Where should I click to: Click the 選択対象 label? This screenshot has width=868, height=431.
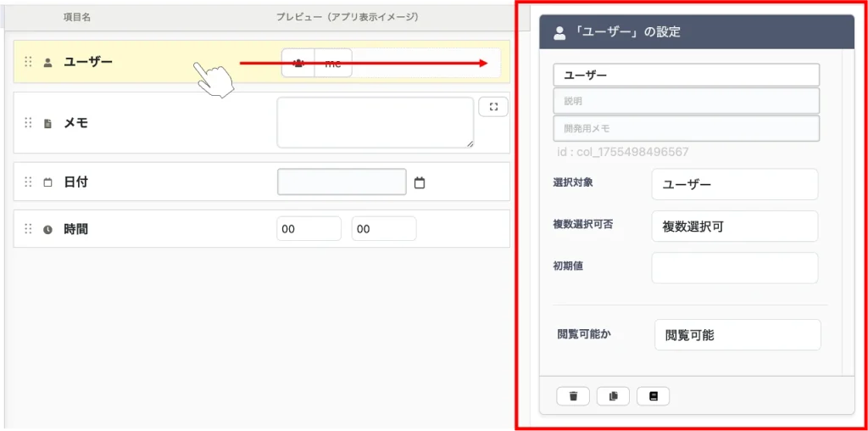point(573,182)
